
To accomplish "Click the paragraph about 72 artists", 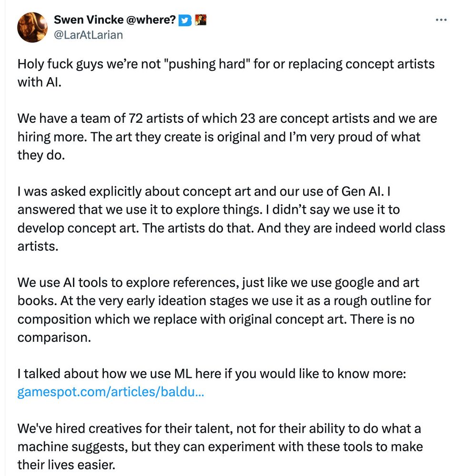I will 227,137.
